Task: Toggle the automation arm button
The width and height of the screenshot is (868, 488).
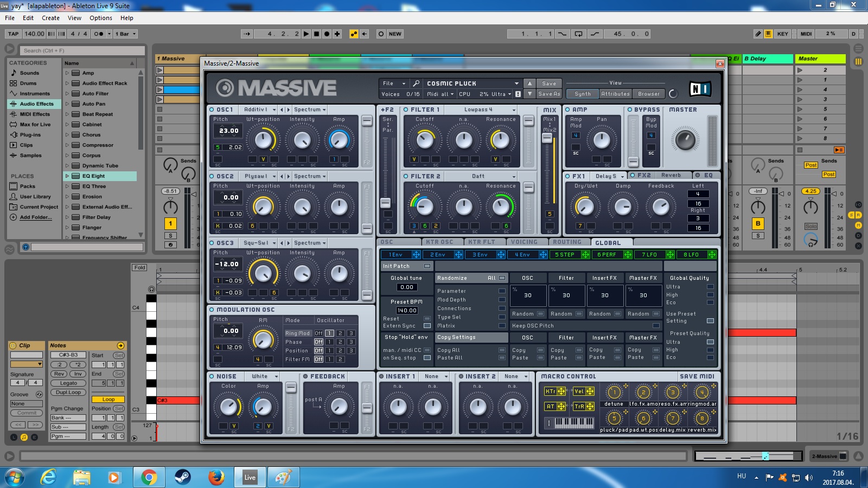Action: coord(354,34)
